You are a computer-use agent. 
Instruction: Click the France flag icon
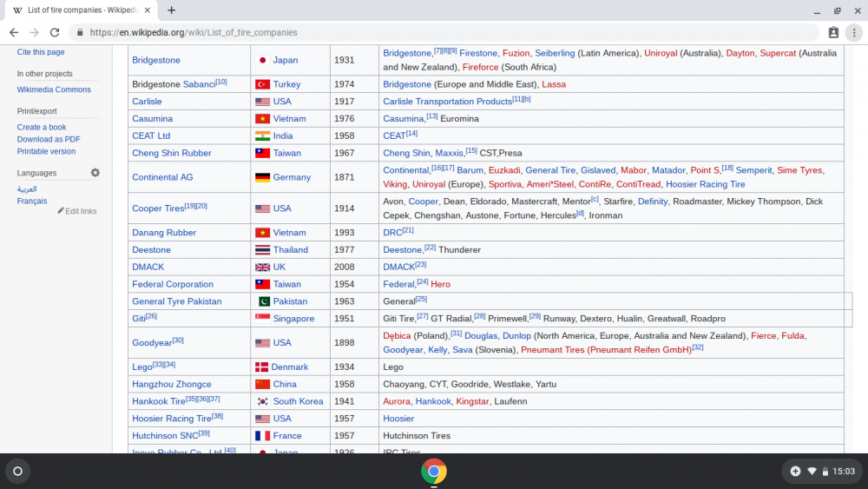pyautogui.click(x=262, y=436)
